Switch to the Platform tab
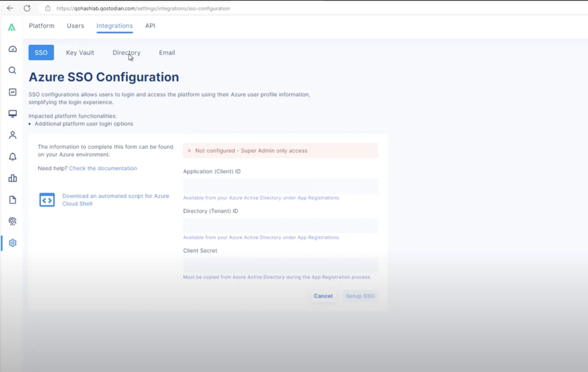 click(x=42, y=26)
